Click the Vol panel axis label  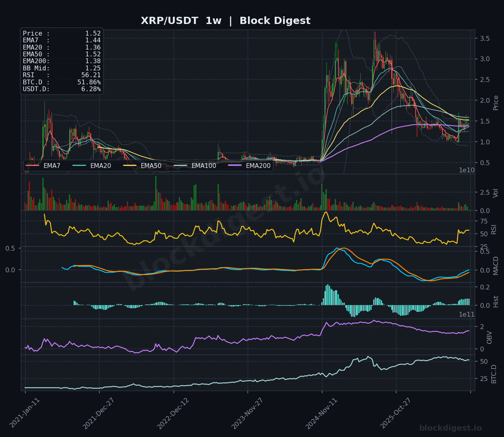496,193
